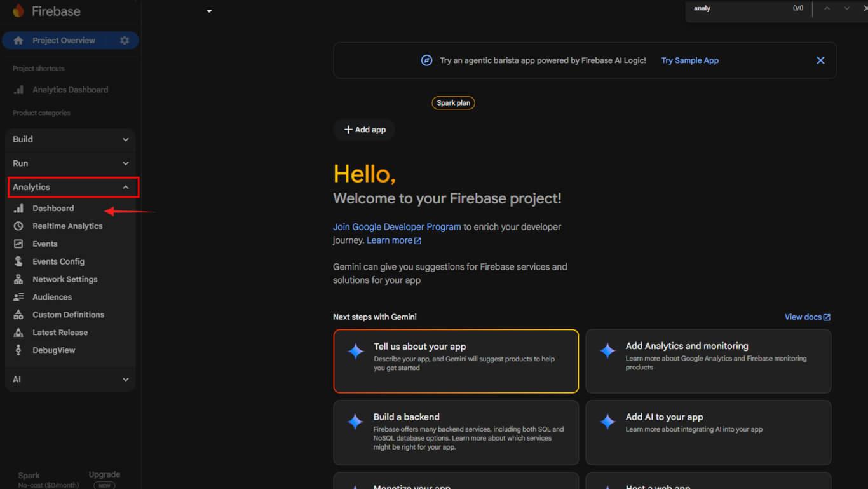Click the Audiences icon in sidebar
This screenshot has height=489, width=868.
coord(18,297)
